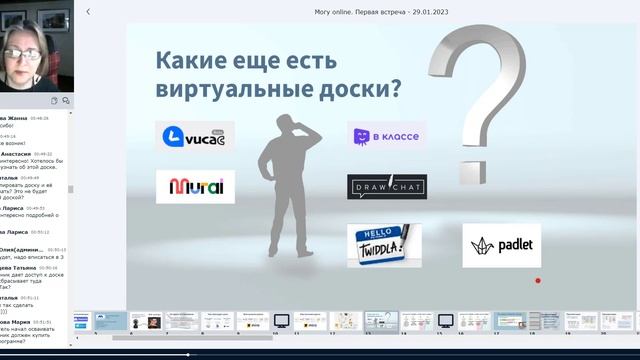Screen dimensions: 640x360
Task: Click the chat scroll-up arrow
Action: click(x=71, y=113)
